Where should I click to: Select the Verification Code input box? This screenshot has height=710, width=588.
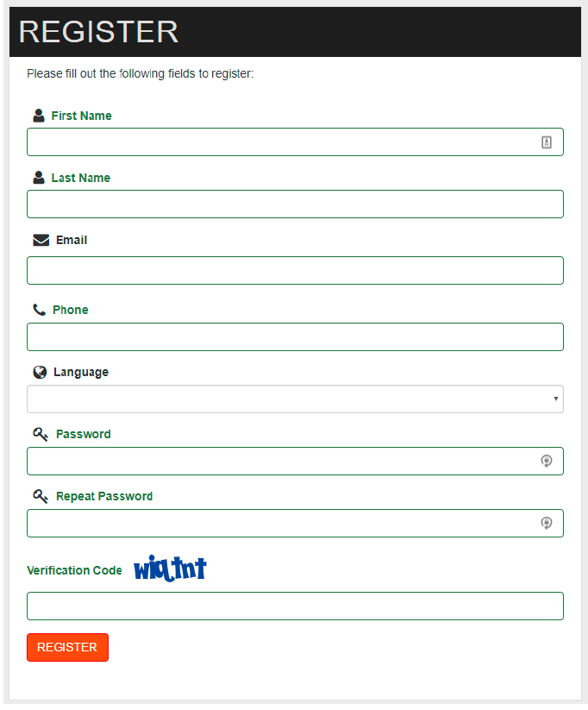[295, 606]
